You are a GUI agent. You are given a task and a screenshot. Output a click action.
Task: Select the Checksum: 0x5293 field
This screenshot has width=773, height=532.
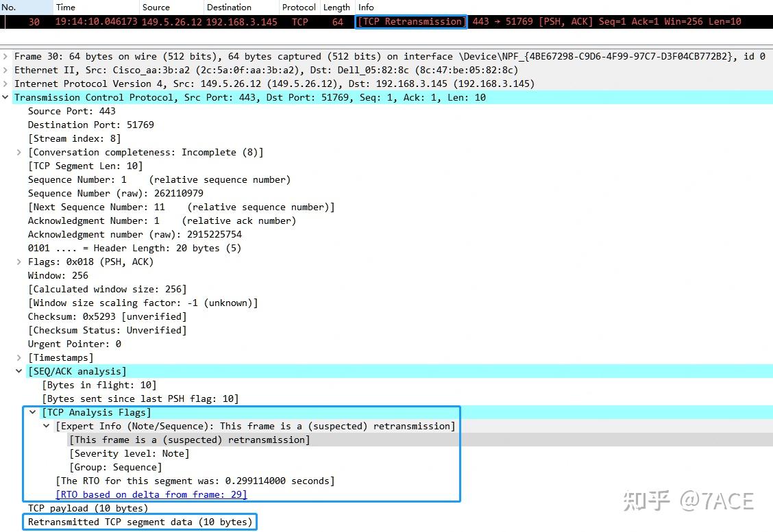coord(89,316)
